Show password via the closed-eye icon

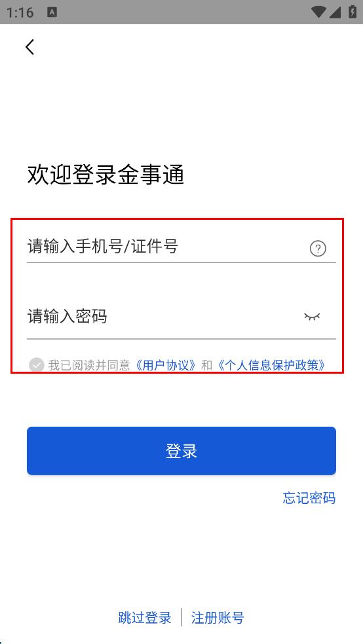coord(312,316)
